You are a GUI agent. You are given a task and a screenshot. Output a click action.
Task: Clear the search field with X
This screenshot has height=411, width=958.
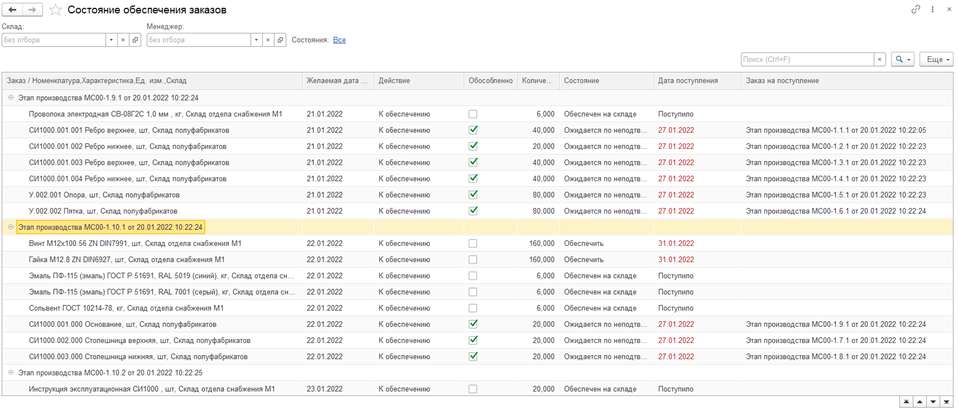(880, 60)
